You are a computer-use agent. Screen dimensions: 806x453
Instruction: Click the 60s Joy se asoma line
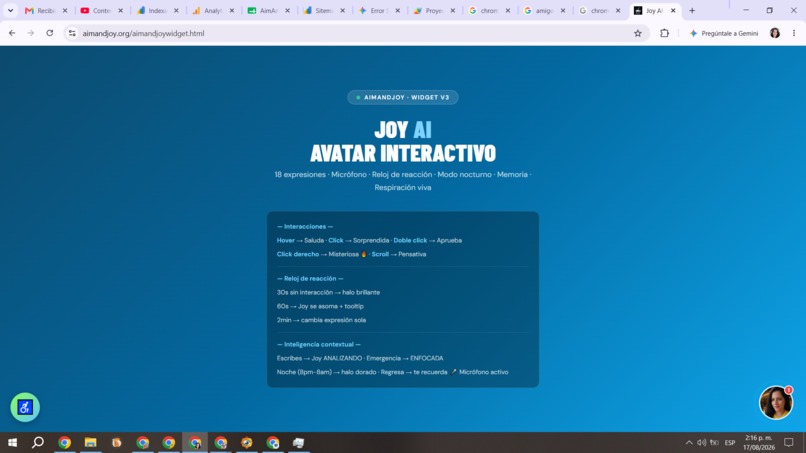click(x=320, y=306)
